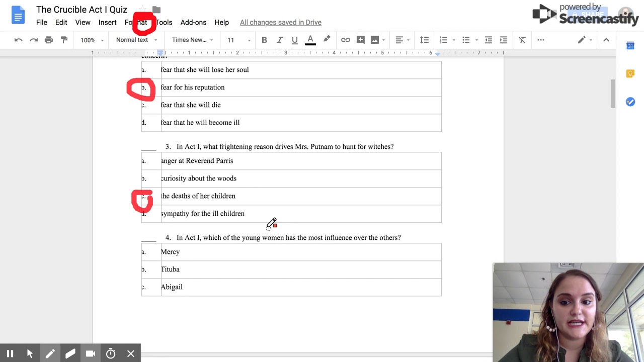Viewport: 644px width, 362px height.
Task: Open the Edit menu
Action: (61, 23)
